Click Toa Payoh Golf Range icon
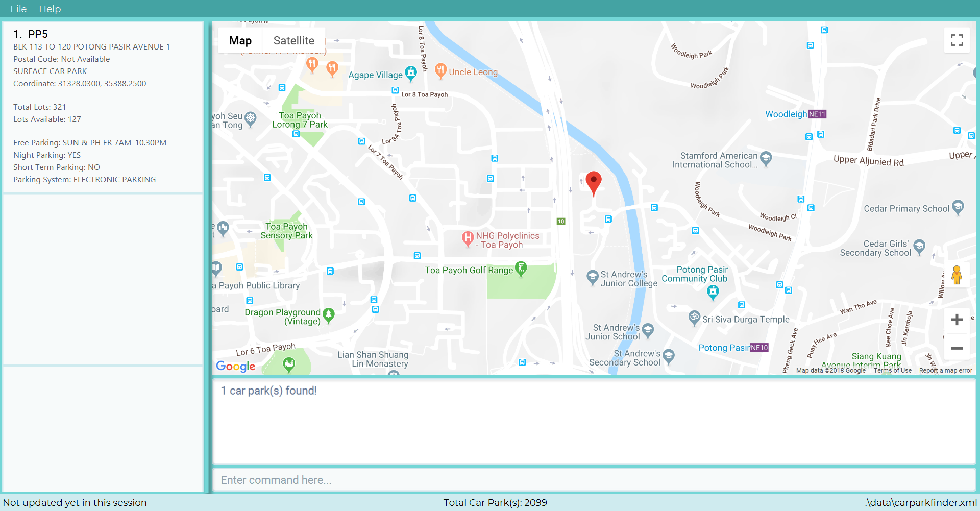 click(x=521, y=269)
